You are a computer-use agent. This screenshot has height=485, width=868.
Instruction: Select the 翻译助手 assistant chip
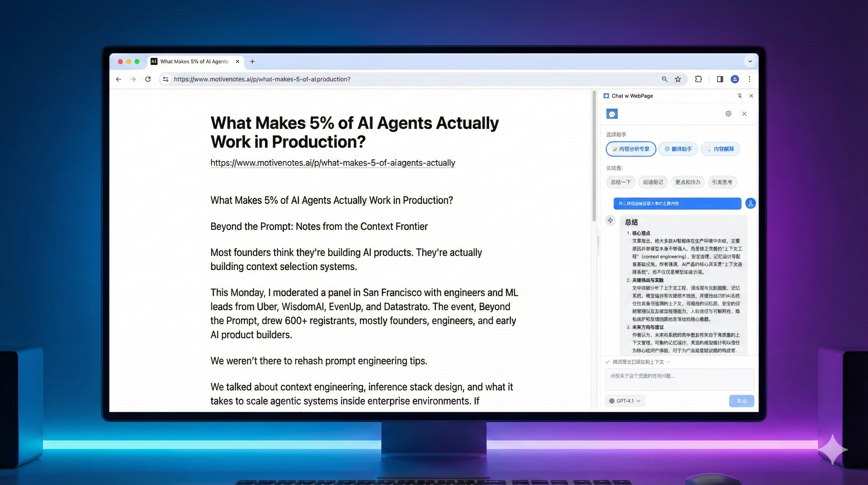(x=678, y=149)
